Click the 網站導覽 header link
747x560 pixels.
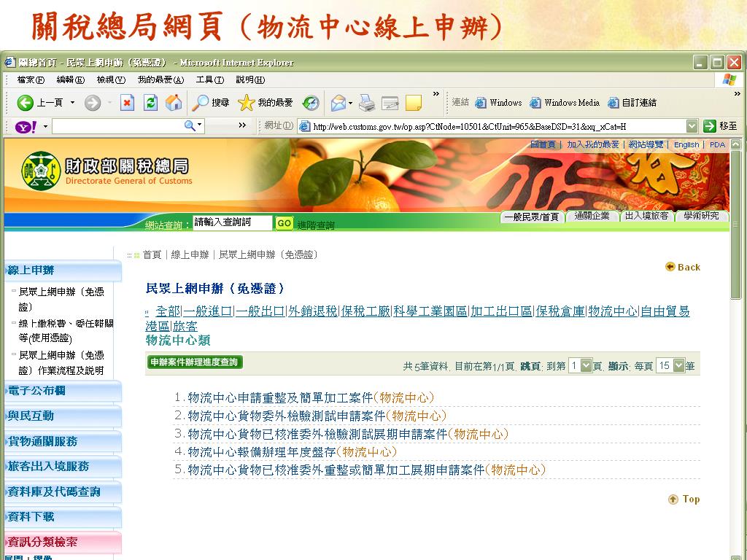point(646,144)
